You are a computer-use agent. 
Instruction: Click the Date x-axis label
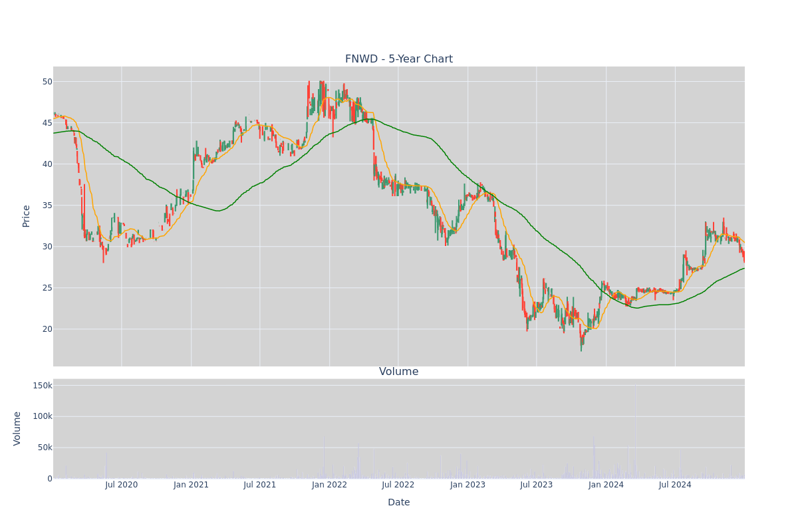(399, 503)
